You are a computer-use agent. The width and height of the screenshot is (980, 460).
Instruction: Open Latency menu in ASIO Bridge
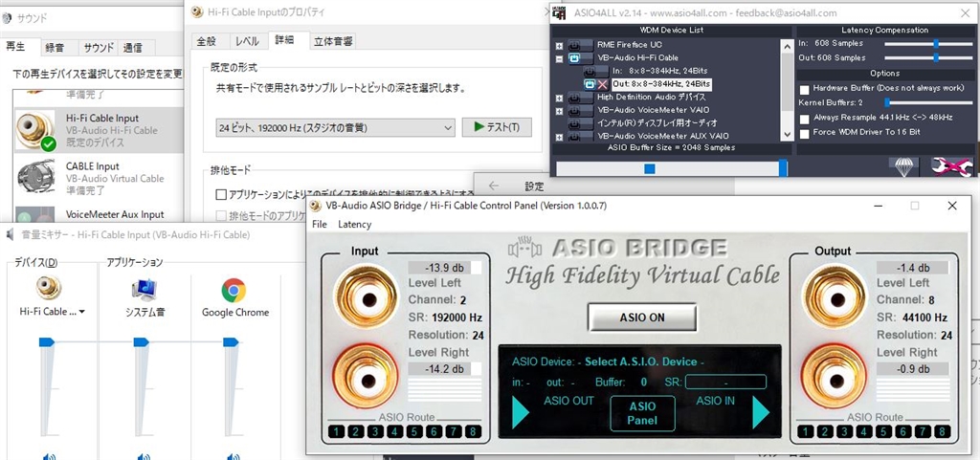(354, 224)
